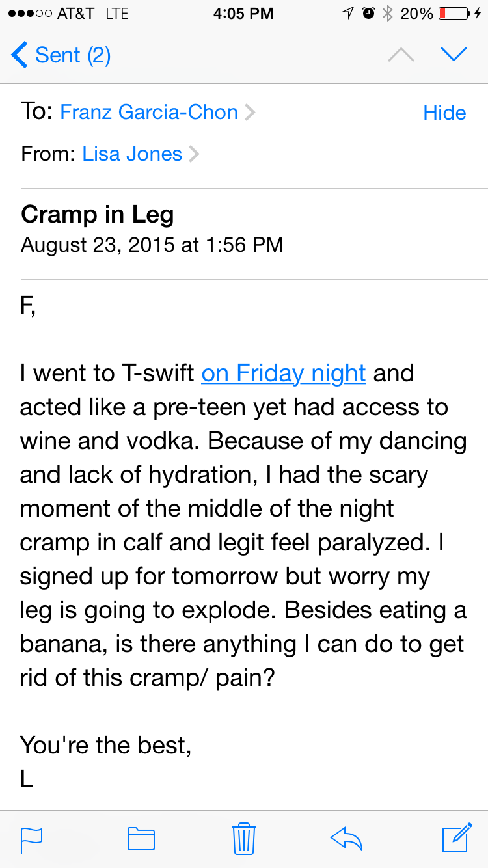Move message using the folder icon
Image resolution: width=488 pixels, height=868 pixels.
(141, 839)
